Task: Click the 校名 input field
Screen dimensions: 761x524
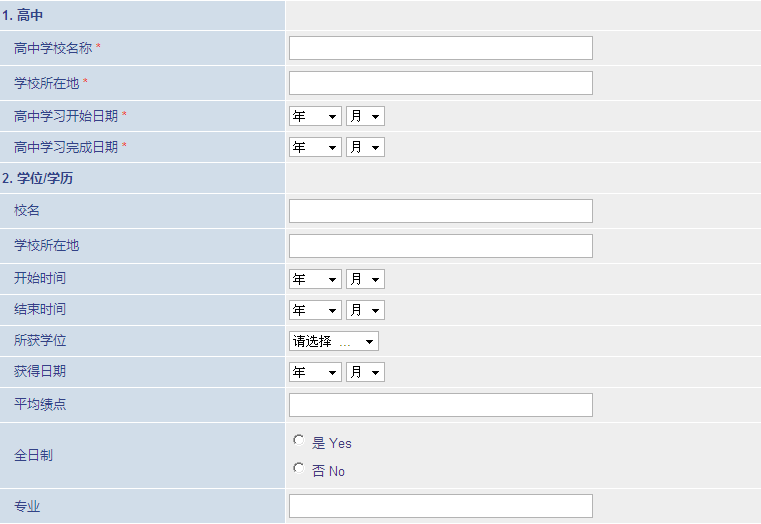Action: (441, 211)
